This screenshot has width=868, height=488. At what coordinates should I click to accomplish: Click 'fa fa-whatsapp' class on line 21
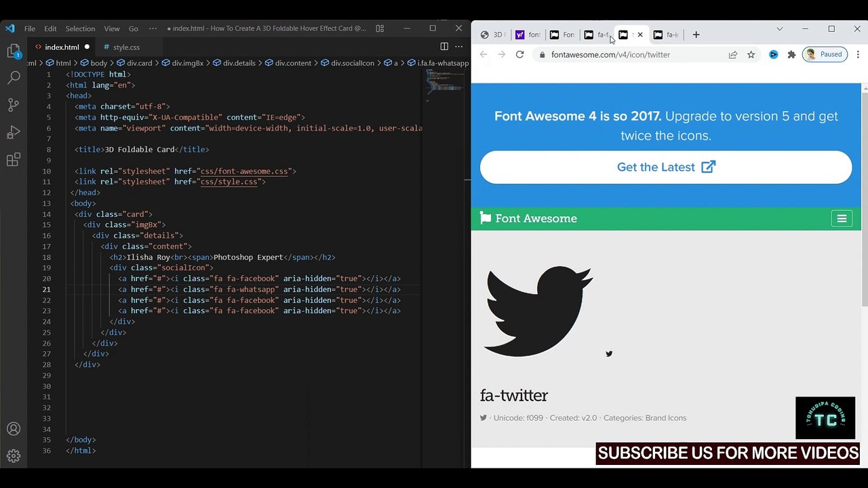[246, 289]
